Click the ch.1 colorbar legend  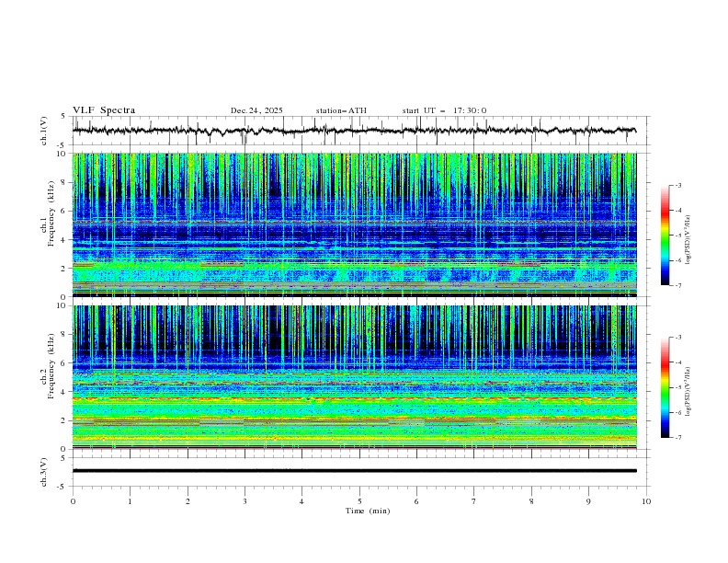click(x=665, y=236)
